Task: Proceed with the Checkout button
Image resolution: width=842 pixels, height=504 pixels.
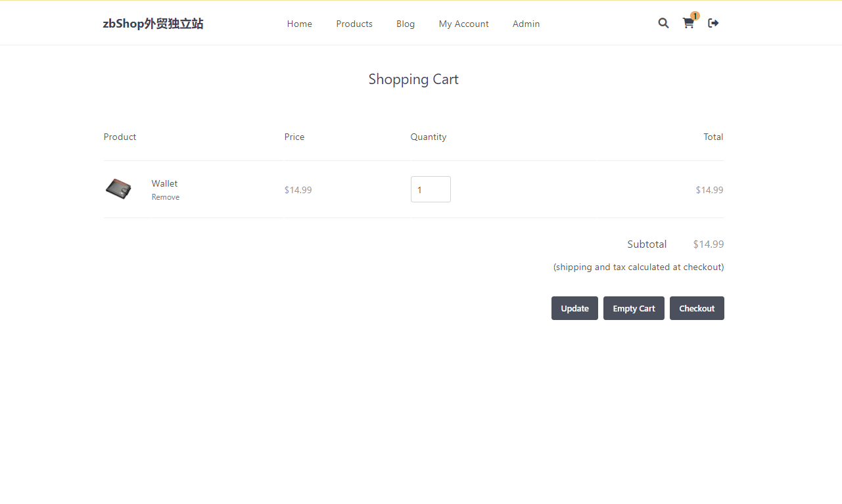Action: (x=697, y=308)
